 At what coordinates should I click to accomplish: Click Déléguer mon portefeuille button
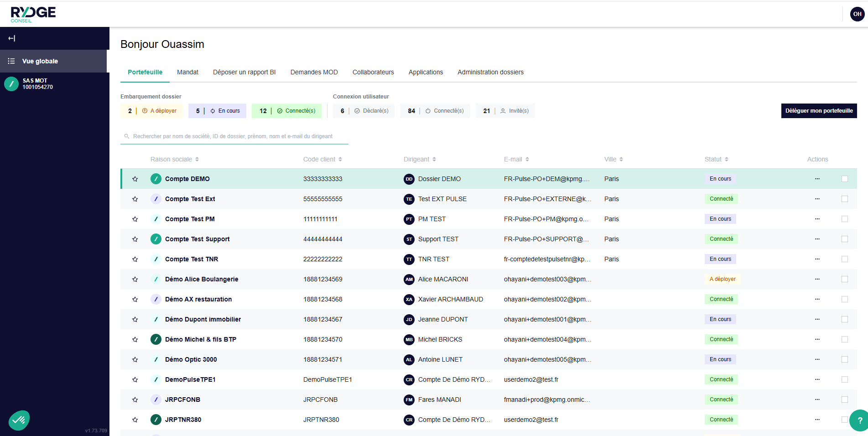tap(819, 111)
